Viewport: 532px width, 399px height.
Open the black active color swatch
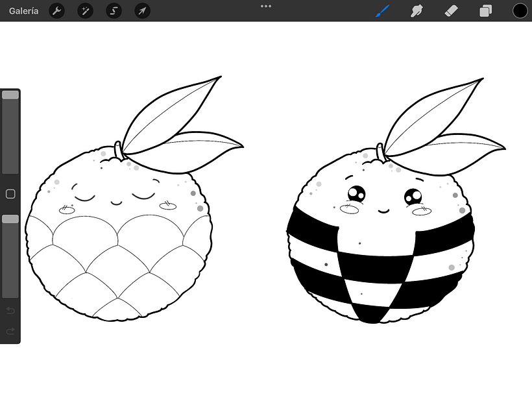pos(520,11)
